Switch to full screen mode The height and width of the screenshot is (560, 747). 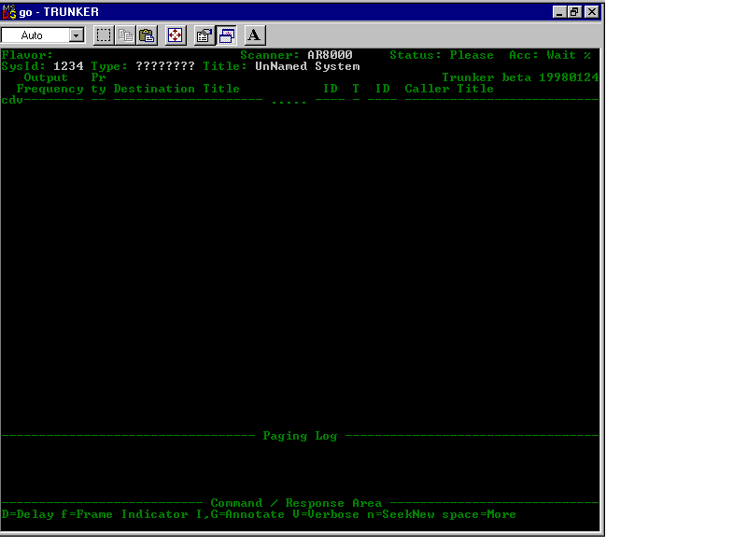point(175,35)
